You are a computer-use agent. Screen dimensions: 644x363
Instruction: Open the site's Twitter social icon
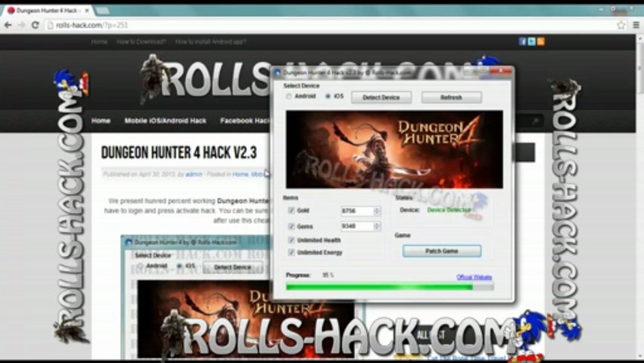[x=532, y=42]
